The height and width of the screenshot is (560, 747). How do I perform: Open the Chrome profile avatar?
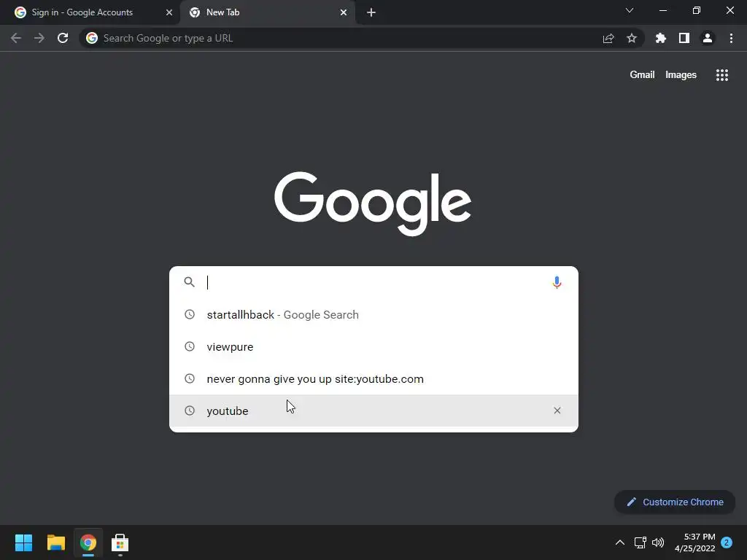[708, 38]
